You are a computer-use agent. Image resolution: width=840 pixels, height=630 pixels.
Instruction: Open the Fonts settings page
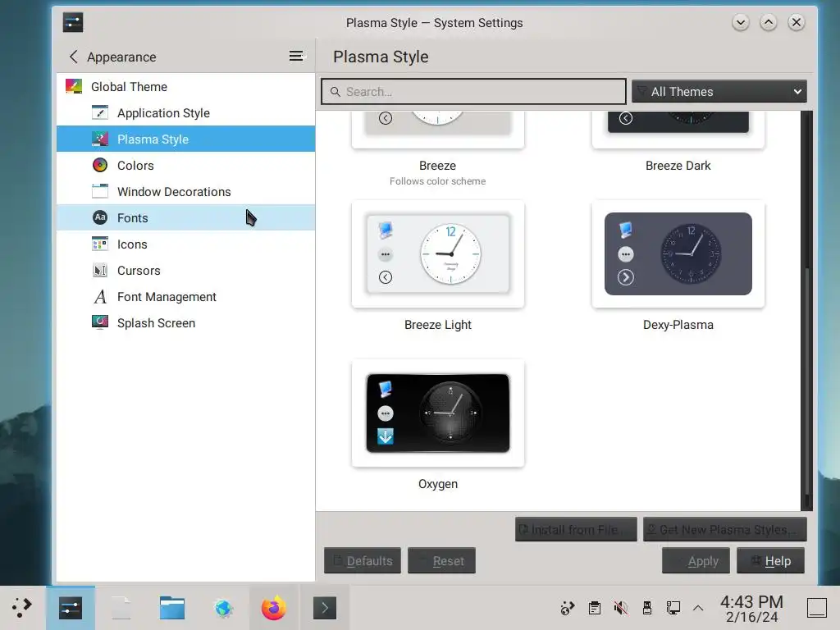coord(185,217)
